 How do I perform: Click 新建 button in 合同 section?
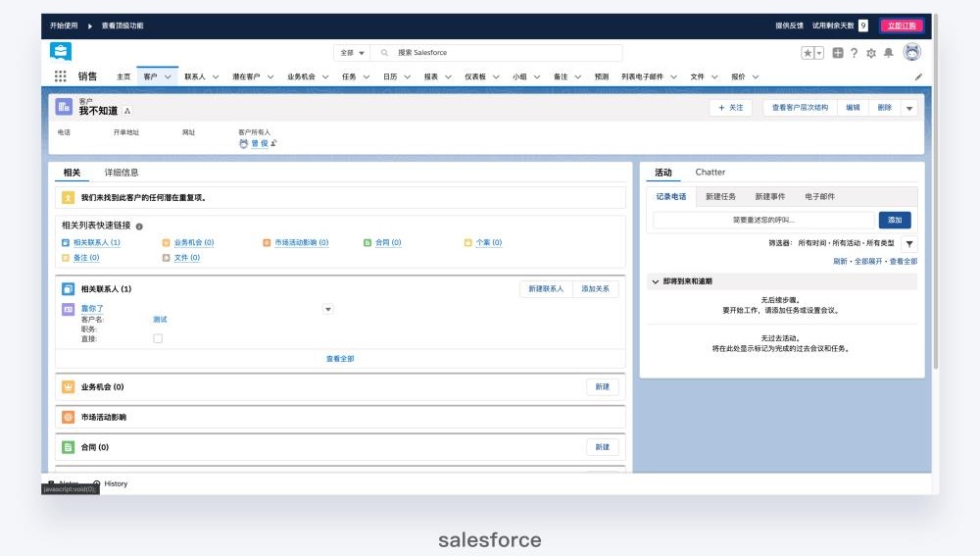pos(602,447)
